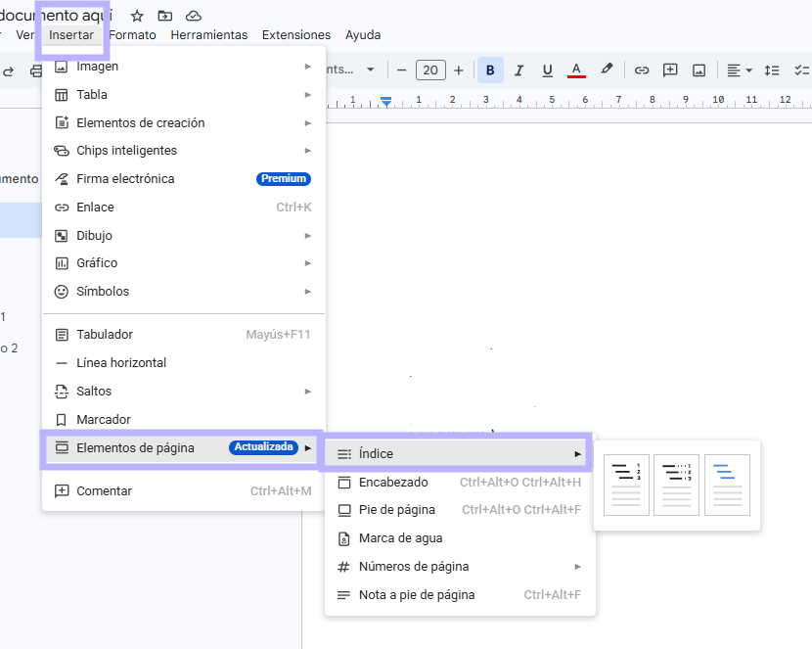812x649 pixels.
Task: Click the print toolbar icon
Action: click(x=35, y=70)
